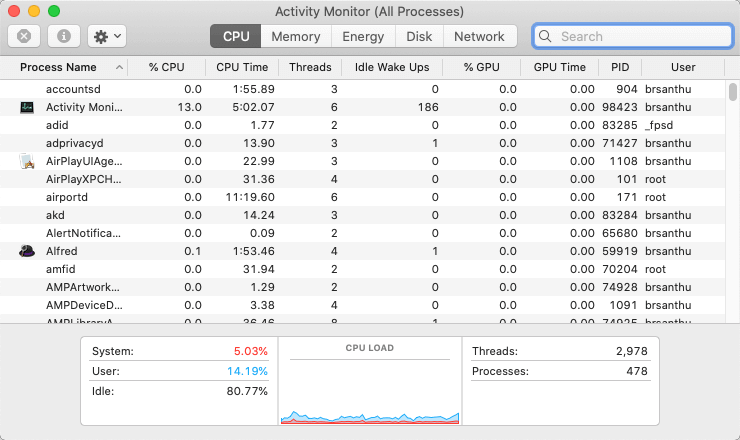Click the System 5.03% value
Viewport: 740px width, 440px height.
click(x=251, y=351)
